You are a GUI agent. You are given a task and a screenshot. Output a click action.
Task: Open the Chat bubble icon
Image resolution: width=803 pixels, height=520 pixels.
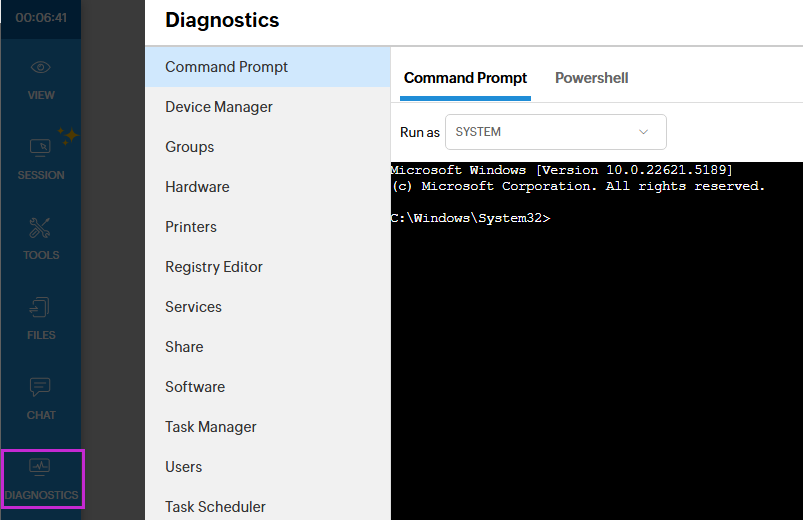(x=41, y=388)
